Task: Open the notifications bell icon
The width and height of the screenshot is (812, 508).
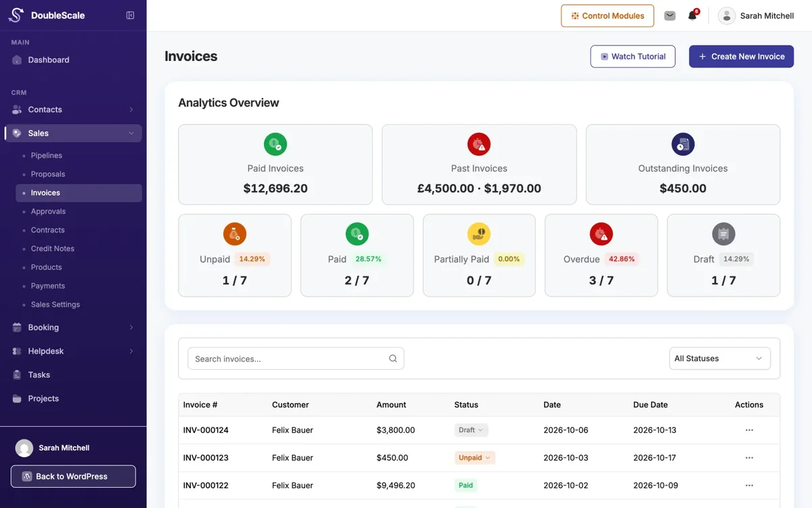Action: coord(692,16)
